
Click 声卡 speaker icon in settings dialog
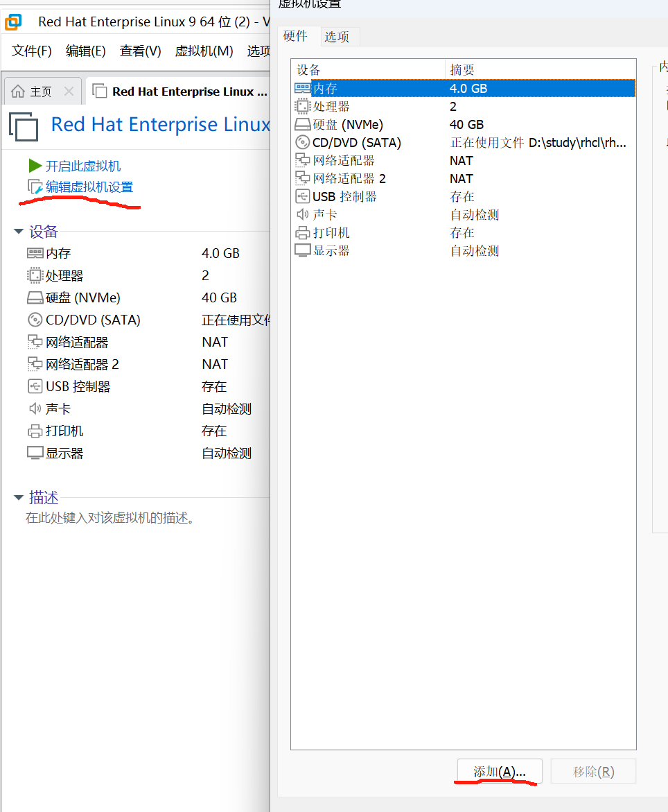pos(302,214)
